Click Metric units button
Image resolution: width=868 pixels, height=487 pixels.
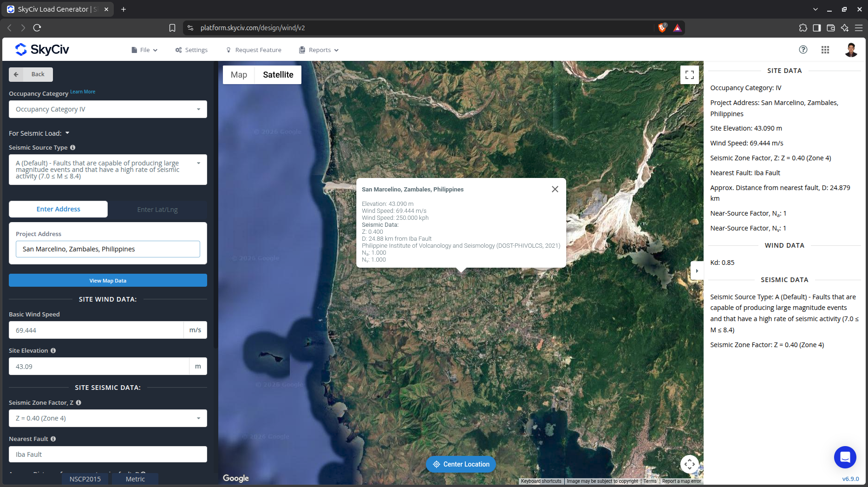coord(135,479)
